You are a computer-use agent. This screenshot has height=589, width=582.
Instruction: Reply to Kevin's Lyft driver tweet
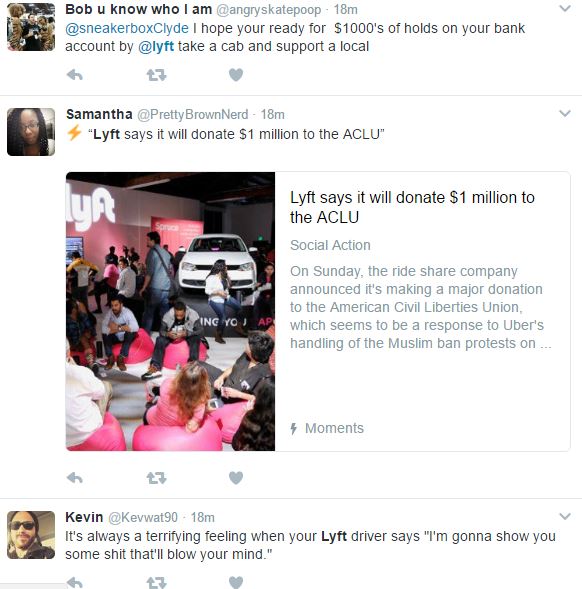pyautogui.click(x=75, y=582)
